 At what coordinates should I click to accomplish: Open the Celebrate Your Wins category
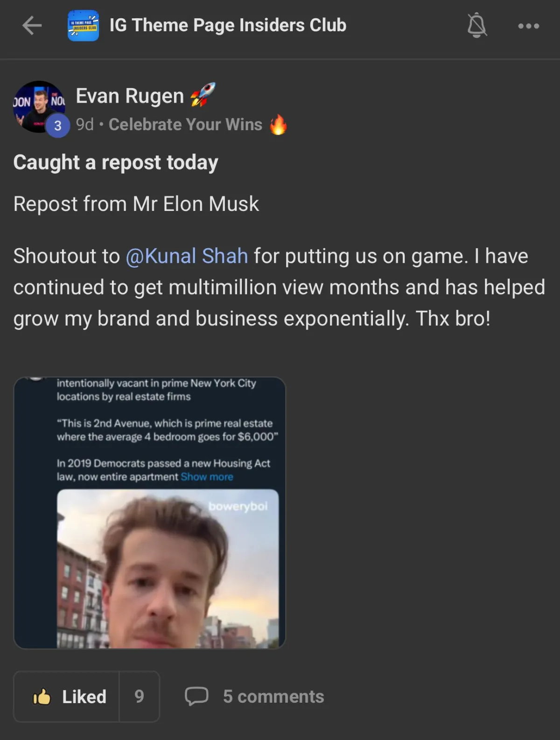coord(185,125)
